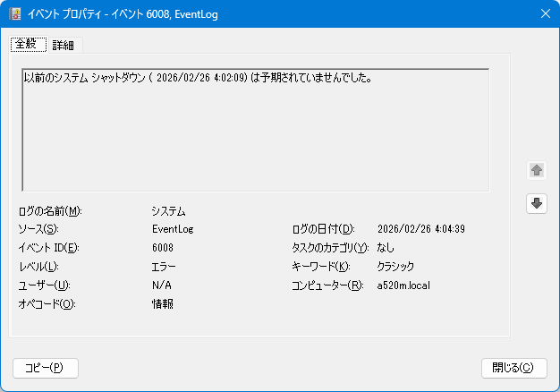
Task: Click the 閉じる(C) button
Action: [x=513, y=368]
